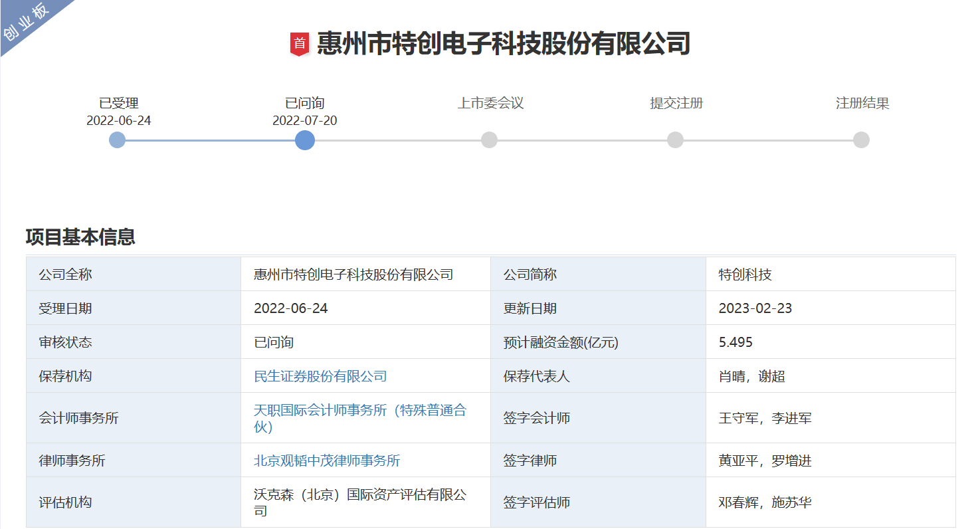Click the red 首 badge icon beside company title

tap(300, 44)
